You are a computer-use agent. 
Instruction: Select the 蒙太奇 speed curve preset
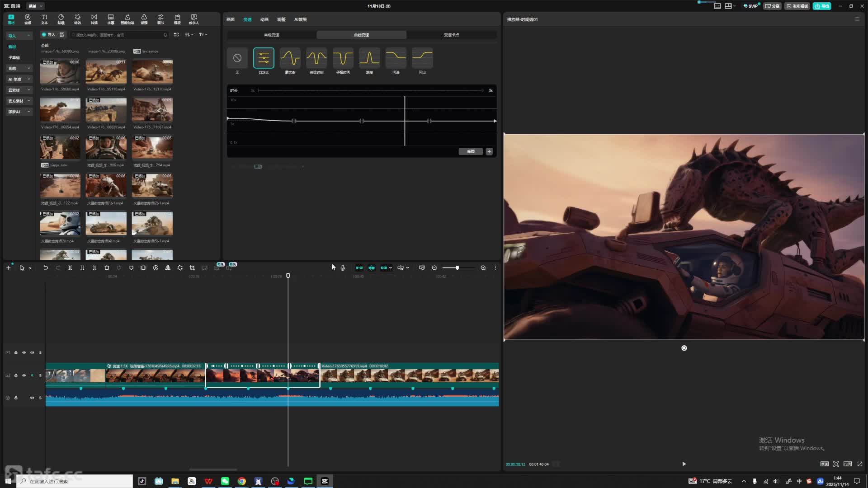point(290,58)
